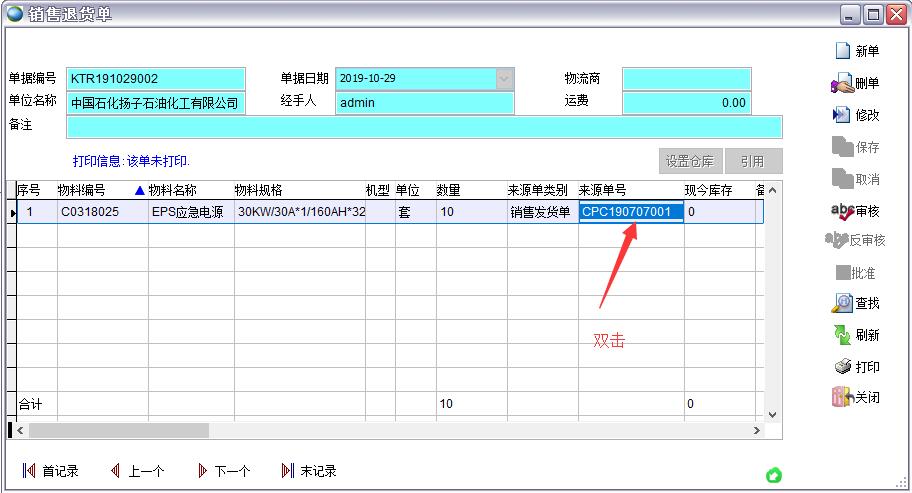
Task: Print using the 打印 icon
Action: [841, 367]
